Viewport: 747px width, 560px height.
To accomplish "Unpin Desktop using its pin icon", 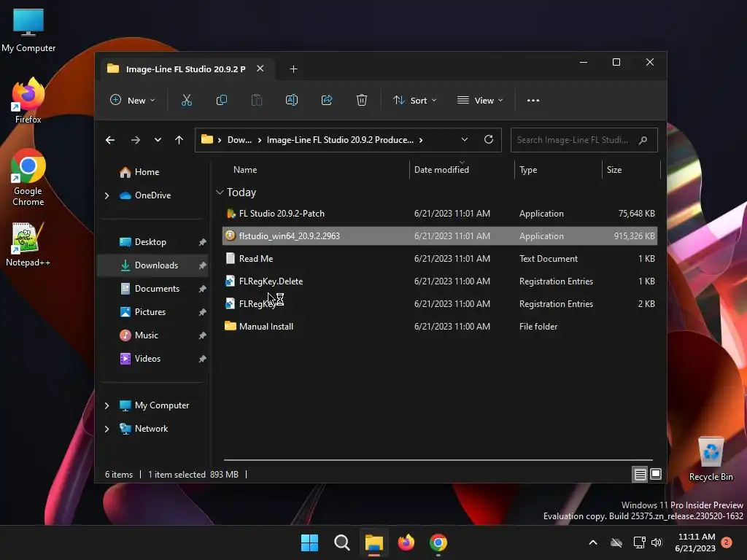I will (x=203, y=242).
